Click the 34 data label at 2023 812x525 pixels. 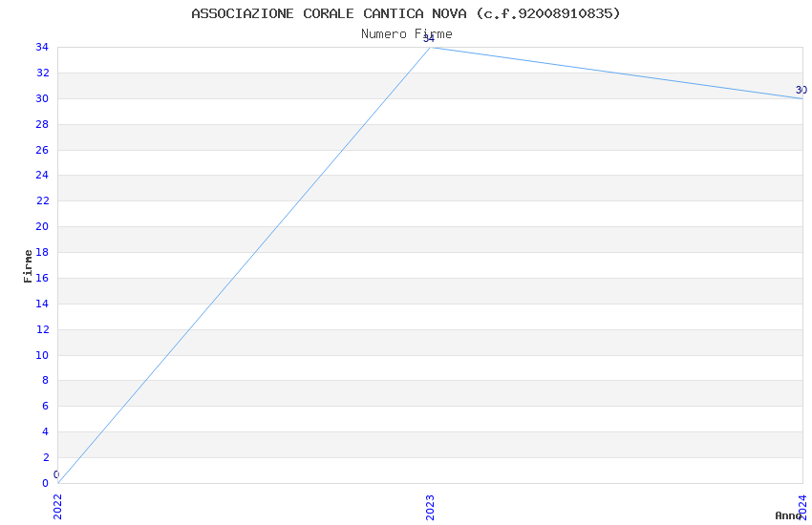pyautogui.click(x=429, y=39)
